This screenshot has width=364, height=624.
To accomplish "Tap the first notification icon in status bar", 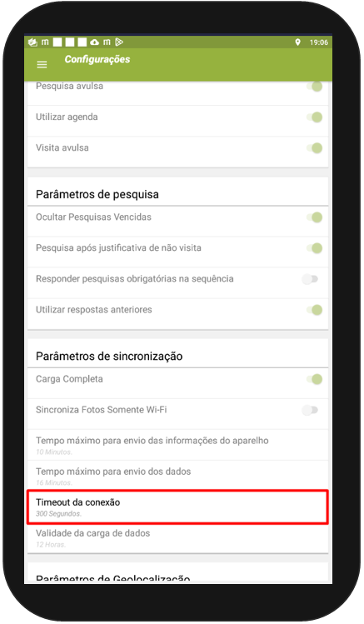I will pos(32,42).
